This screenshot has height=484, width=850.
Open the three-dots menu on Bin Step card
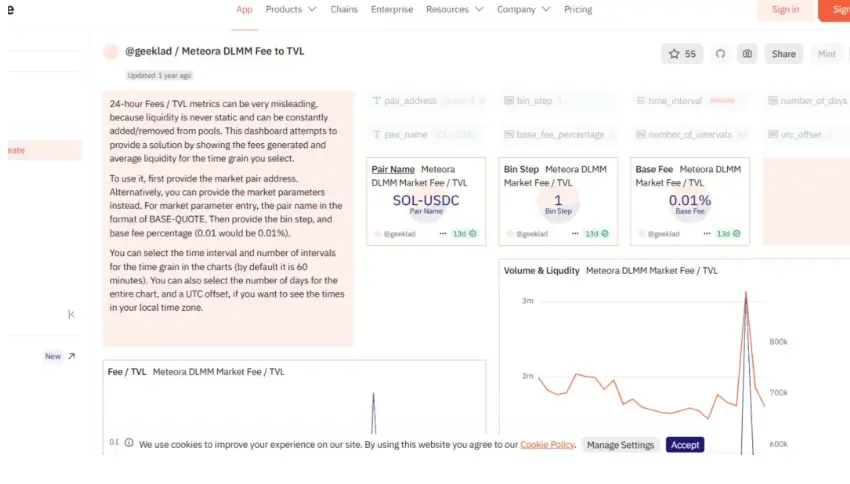(575, 234)
